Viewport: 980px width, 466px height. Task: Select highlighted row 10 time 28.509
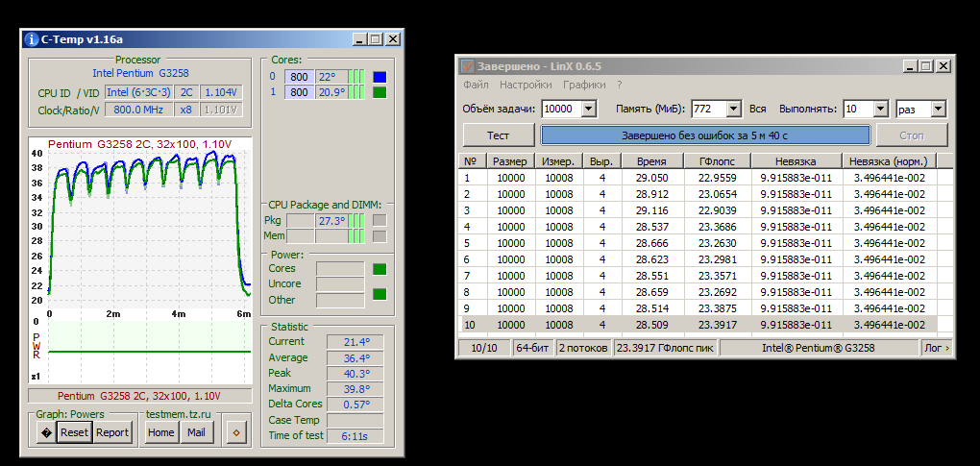[651, 324]
